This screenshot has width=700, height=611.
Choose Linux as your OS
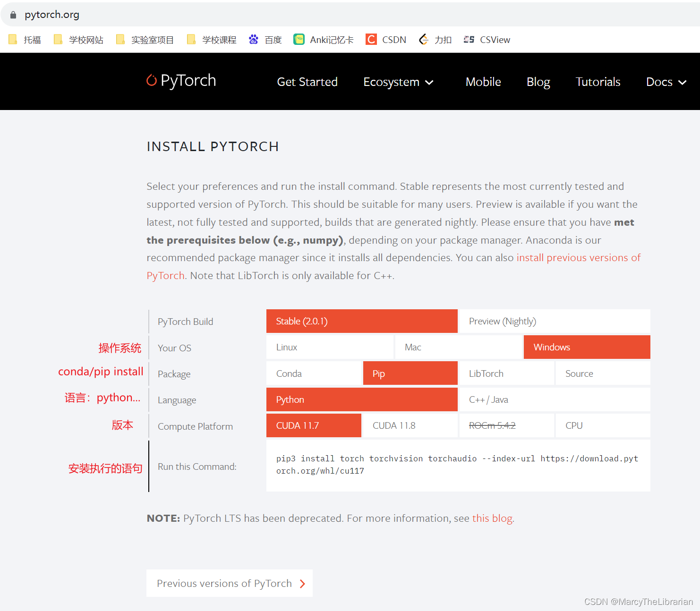(330, 347)
